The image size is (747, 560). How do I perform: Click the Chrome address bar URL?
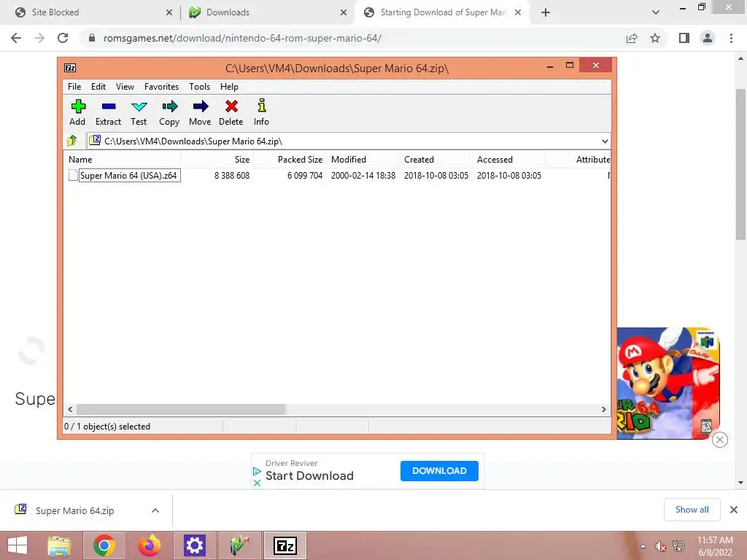[x=242, y=38]
